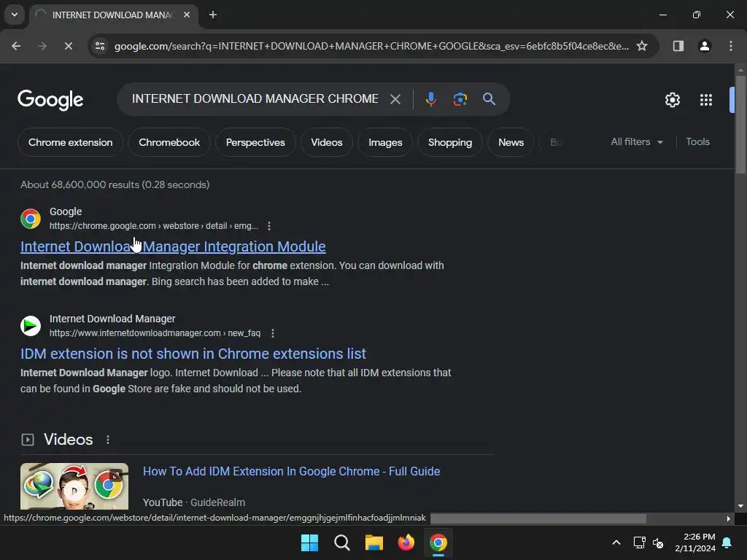Screen dimensions: 747x560
Task: Expand the tab search dropdown
Action: (x=15, y=15)
